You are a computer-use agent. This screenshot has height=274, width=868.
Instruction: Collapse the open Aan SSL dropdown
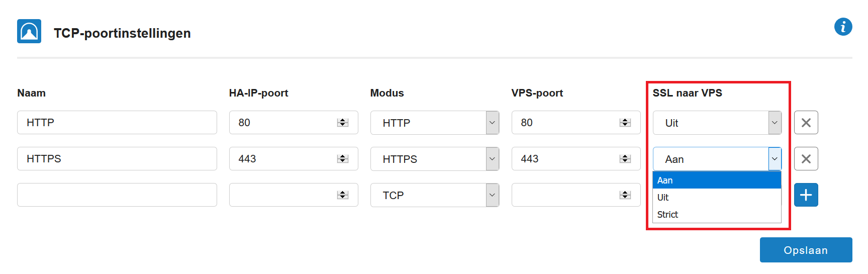coord(717,159)
